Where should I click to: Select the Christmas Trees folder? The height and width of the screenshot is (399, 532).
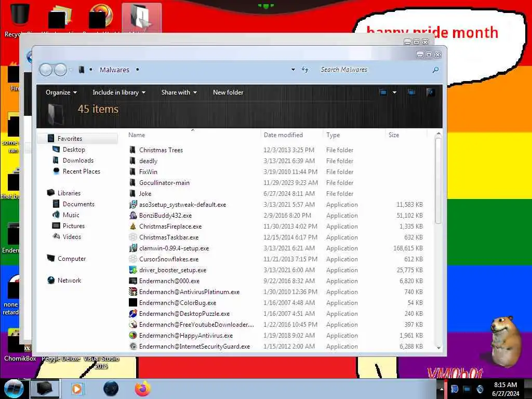[161, 150]
